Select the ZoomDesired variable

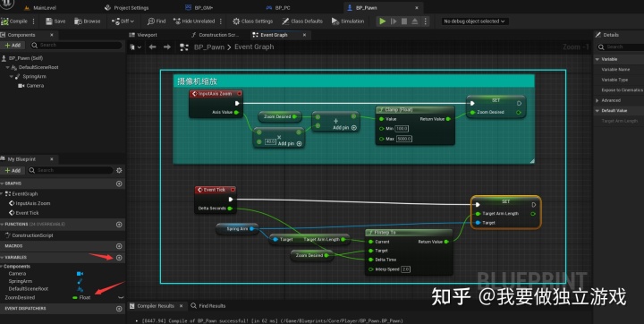(20, 298)
